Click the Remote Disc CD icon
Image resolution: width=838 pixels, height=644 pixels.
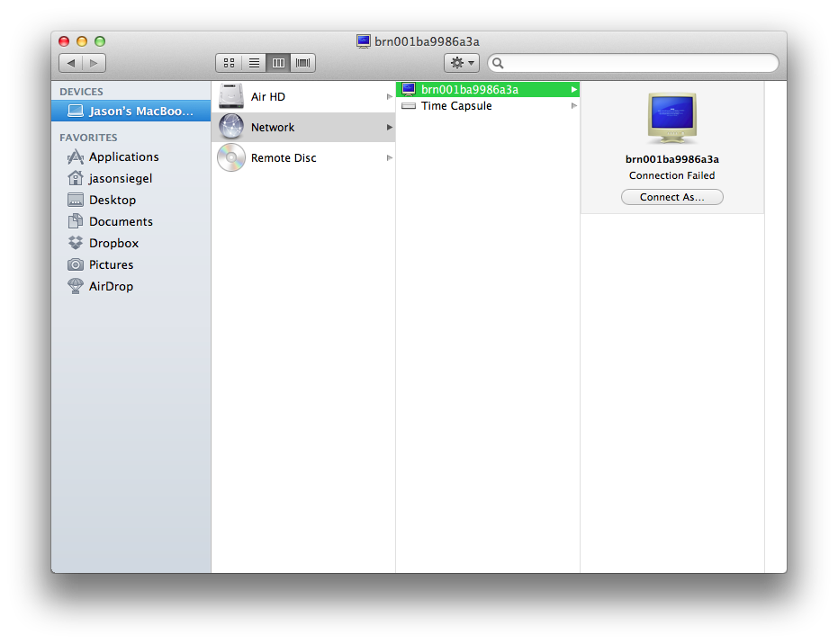[x=230, y=157]
